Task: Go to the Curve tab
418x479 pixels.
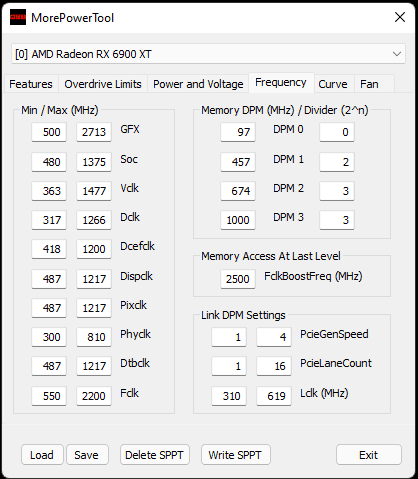Action: (333, 84)
